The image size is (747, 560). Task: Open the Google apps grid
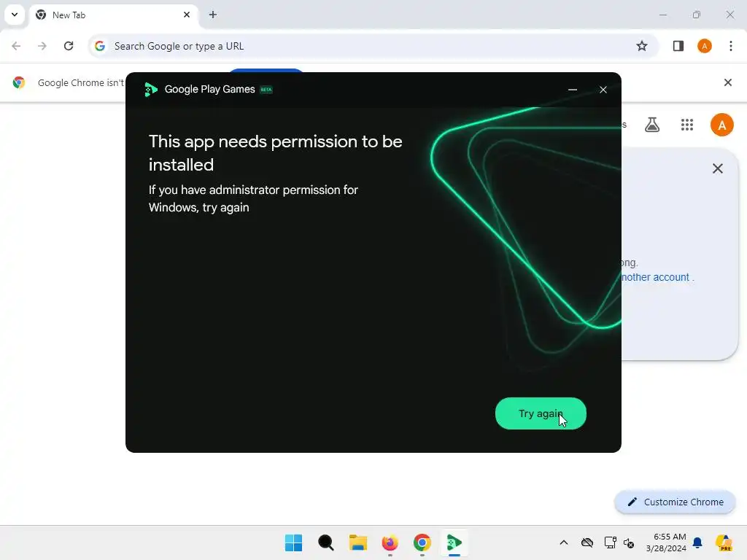pos(687,125)
